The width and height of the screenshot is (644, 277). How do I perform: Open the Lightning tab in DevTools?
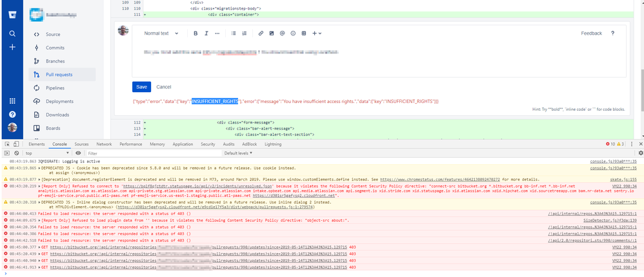pos(273,144)
